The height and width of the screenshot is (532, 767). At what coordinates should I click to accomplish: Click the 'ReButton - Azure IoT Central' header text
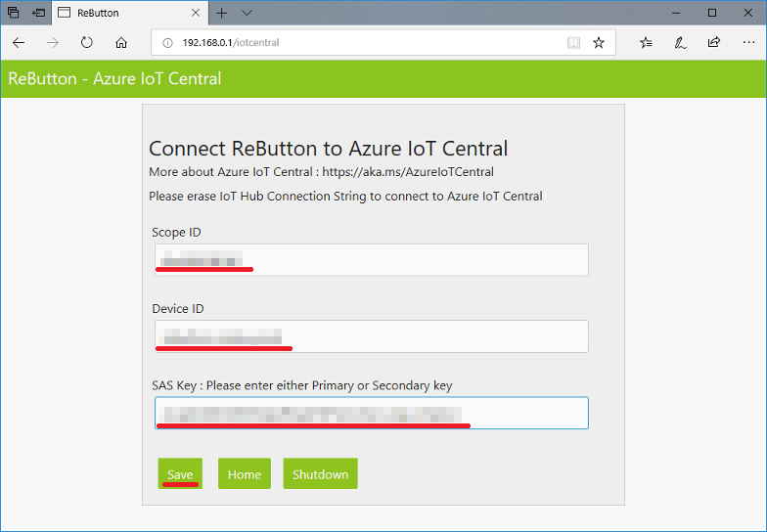click(x=114, y=78)
